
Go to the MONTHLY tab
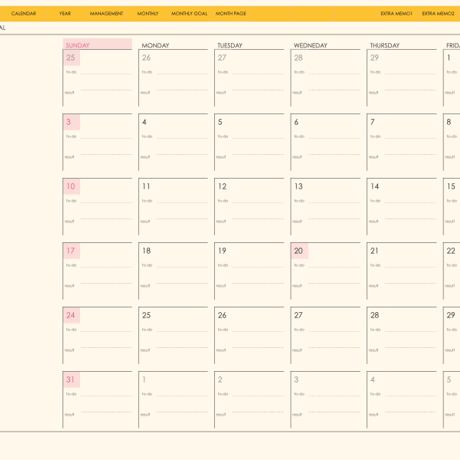tap(148, 14)
